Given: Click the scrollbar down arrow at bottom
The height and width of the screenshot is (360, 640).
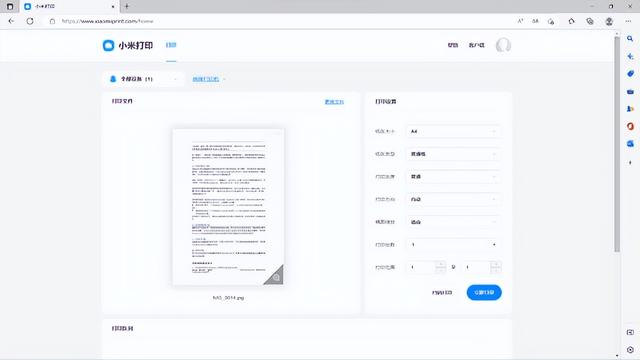Looking at the screenshot, I should click(x=617, y=356).
